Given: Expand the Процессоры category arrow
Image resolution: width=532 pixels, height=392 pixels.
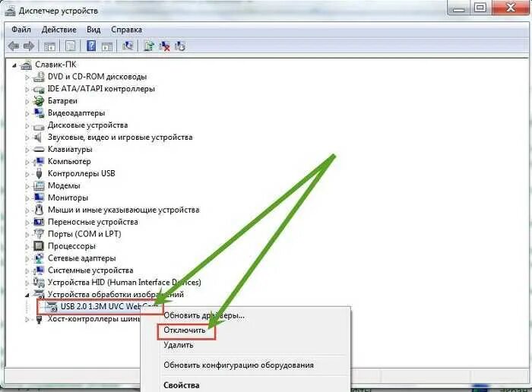Looking at the screenshot, I should click(x=27, y=247).
